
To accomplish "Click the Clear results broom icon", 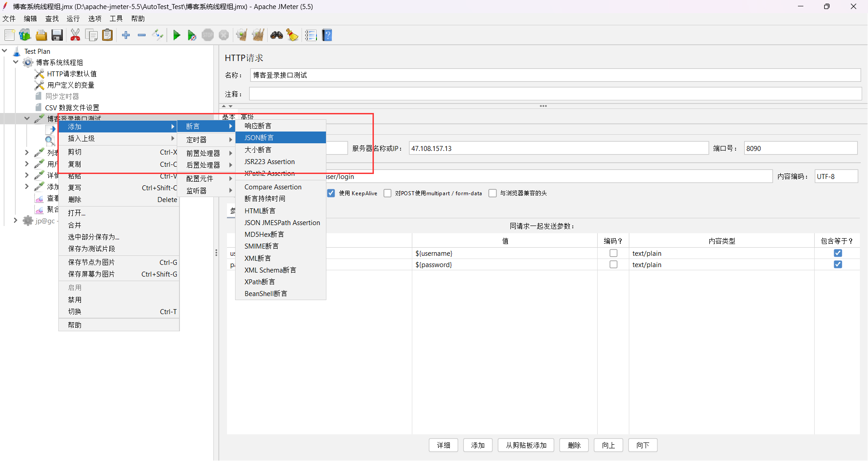I will [x=242, y=35].
